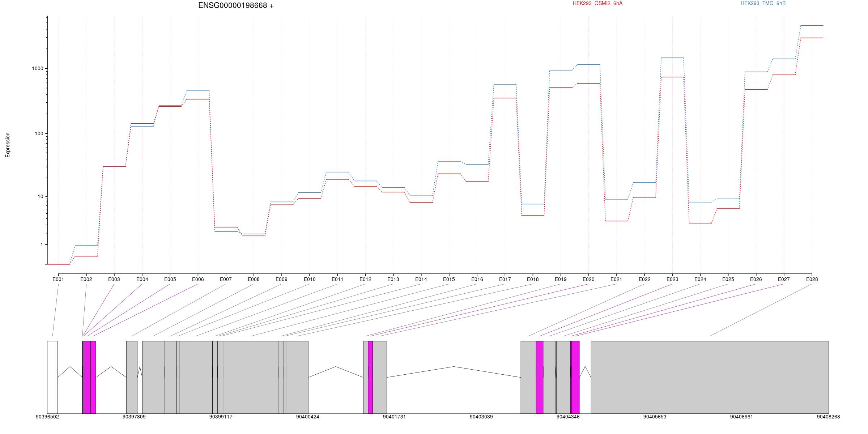Image resolution: width=868 pixels, height=434 pixels.
Task: Click the magenta exon cluster near 90397000
Action: click(89, 377)
